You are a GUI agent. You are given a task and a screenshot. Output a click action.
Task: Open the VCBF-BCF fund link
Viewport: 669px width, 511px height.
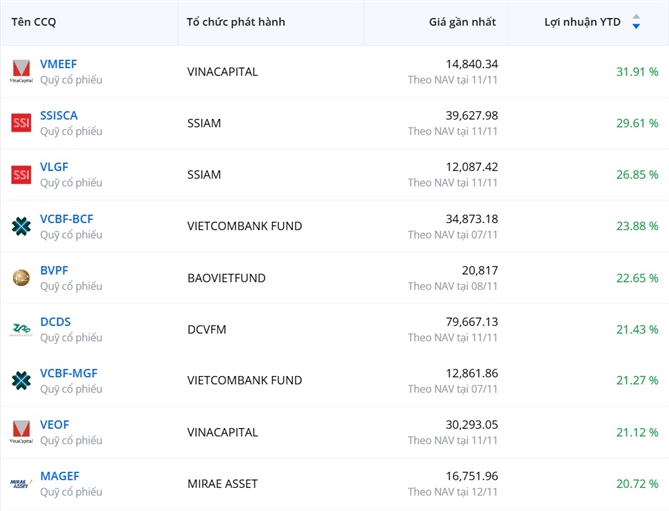[x=66, y=219]
